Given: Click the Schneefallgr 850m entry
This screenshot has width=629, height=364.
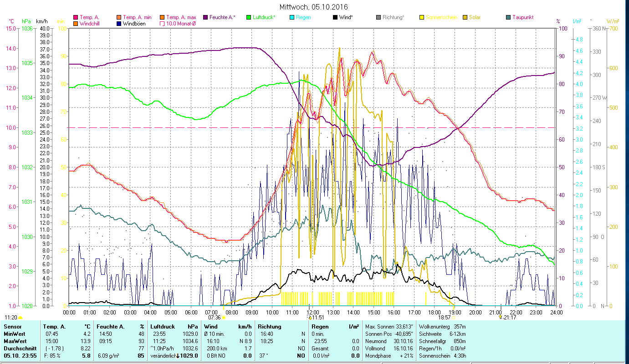Looking at the screenshot, I should [442, 341].
